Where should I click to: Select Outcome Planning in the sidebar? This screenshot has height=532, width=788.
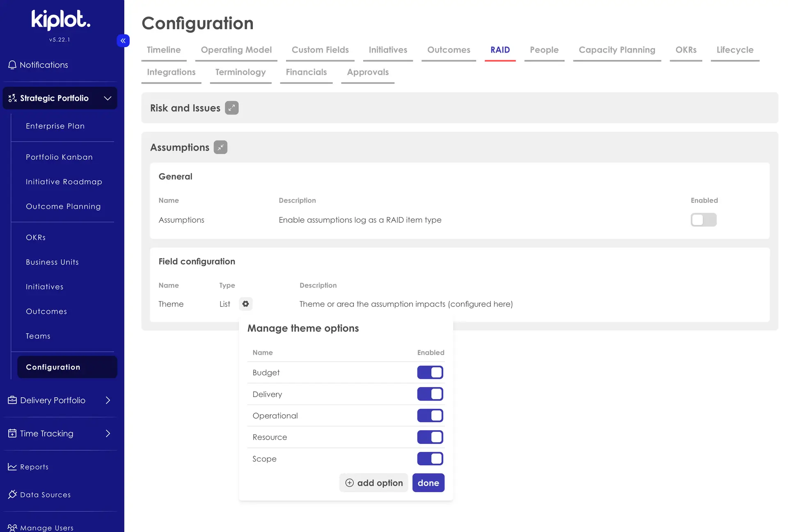(63, 206)
